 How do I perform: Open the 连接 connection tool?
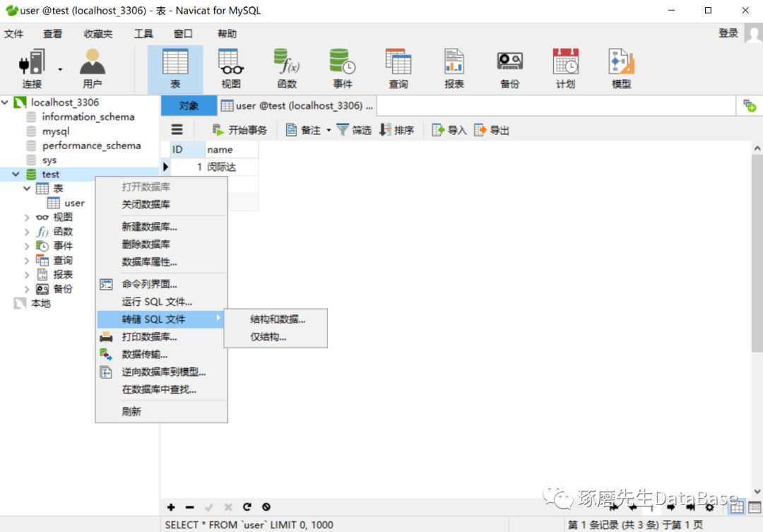pos(32,69)
